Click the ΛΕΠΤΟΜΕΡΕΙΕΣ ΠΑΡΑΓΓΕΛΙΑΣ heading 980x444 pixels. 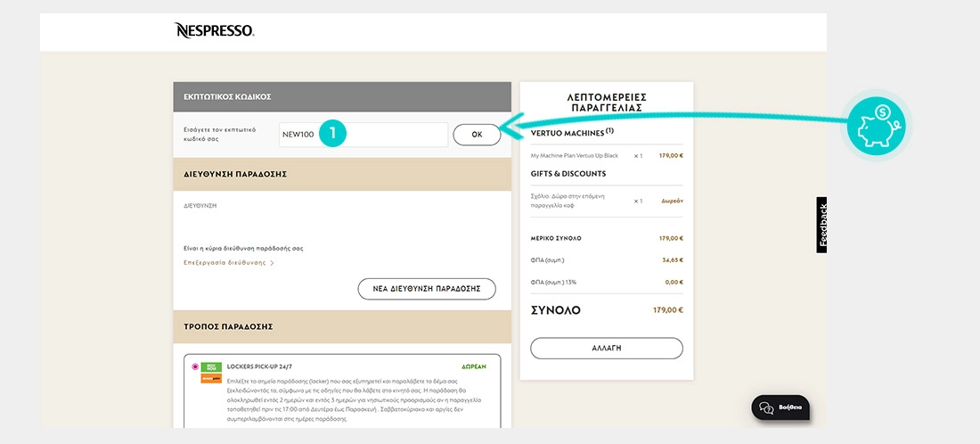(606, 103)
